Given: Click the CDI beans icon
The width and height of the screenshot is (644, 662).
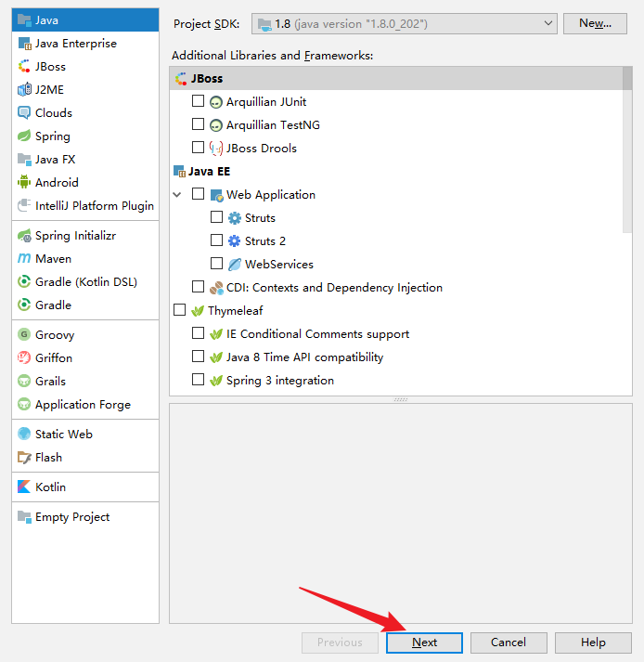Looking at the screenshot, I should [216, 288].
